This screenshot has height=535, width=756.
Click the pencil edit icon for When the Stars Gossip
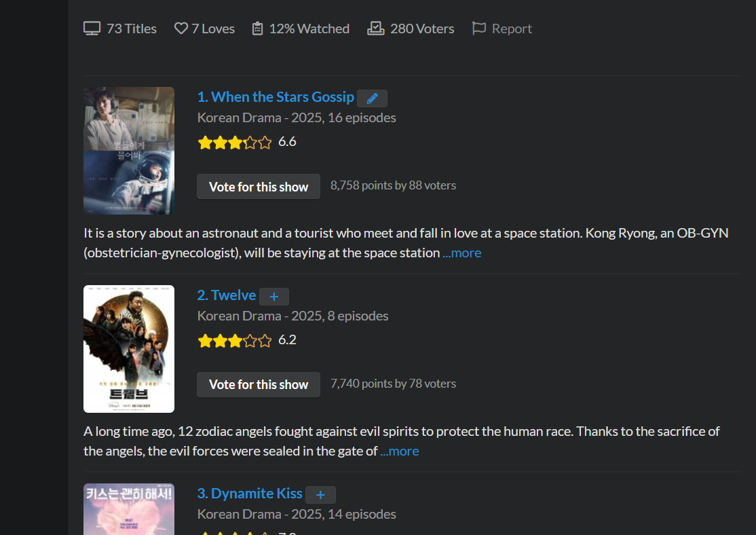click(x=372, y=98)
